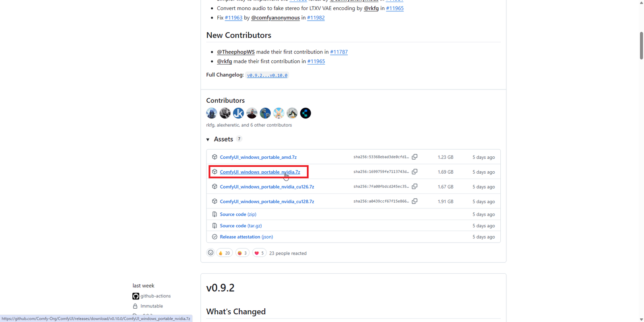Click '23 people reacted' text
Screen dimensions: 644x322
pyautogui.click(x=288, y=253)
